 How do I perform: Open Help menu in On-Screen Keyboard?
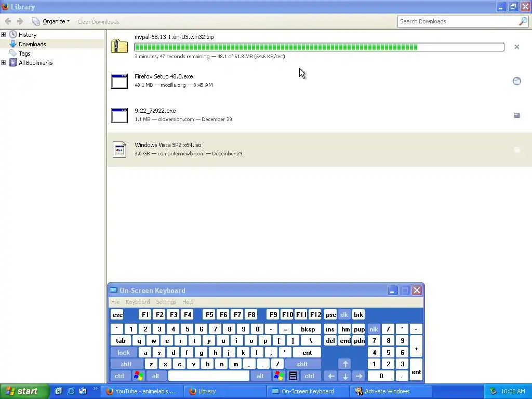[x=188, y=302]
